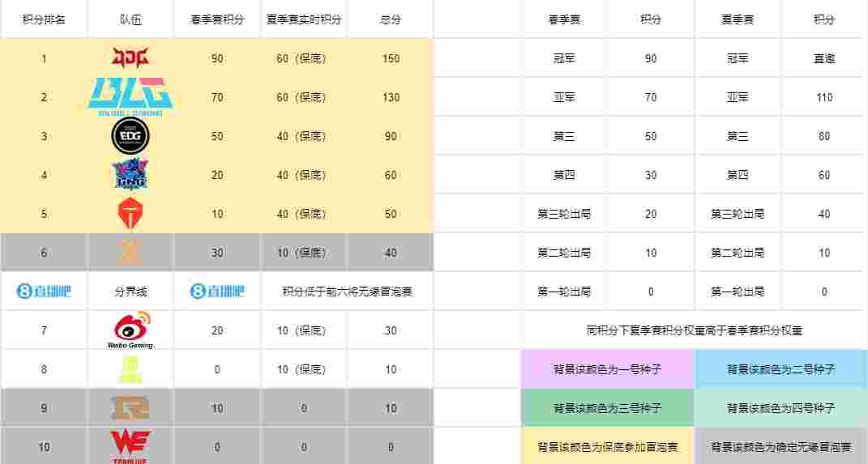Screen dimensions: 868x464
Task: Click the BLG team logo in rank 2 row
Action: pyautogui.click(x=130, y=97)
